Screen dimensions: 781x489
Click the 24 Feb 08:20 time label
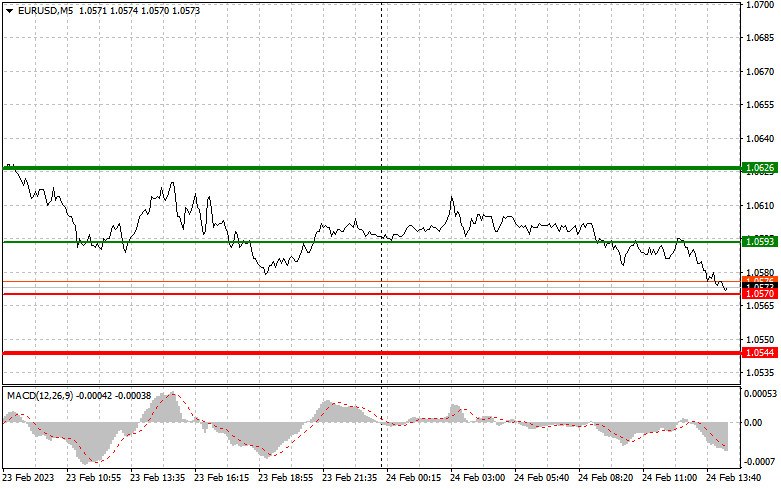[x=605, y=478]
